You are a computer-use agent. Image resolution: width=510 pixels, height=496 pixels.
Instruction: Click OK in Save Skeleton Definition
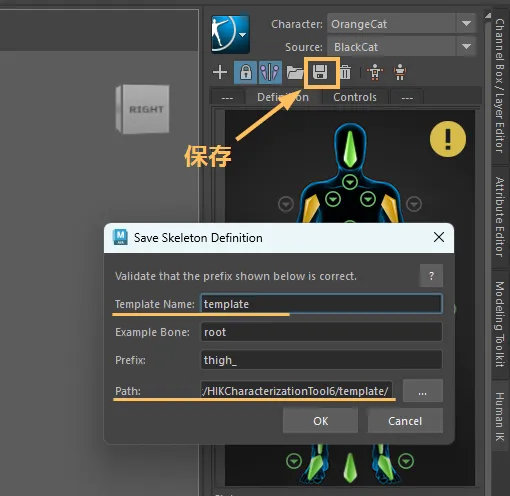click(x=320, y=421)
